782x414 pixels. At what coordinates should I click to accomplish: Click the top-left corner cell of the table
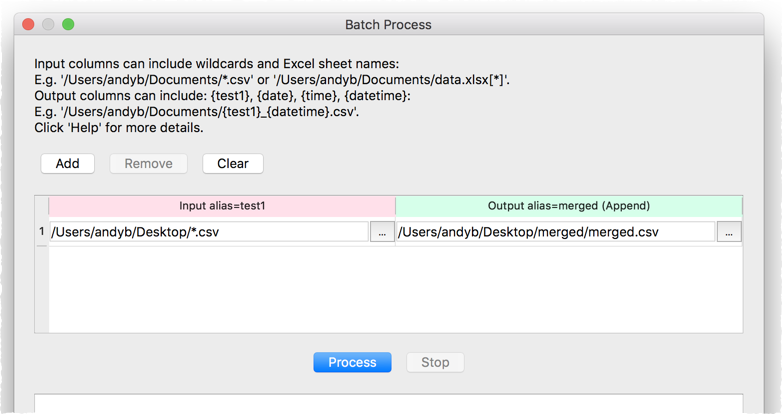(42, 205)
